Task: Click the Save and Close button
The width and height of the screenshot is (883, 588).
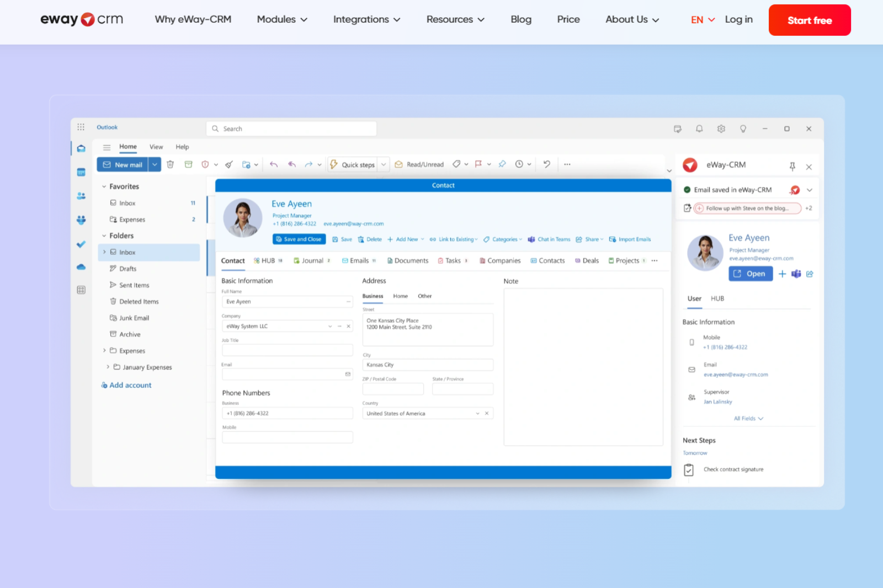Action: (299, 239)
